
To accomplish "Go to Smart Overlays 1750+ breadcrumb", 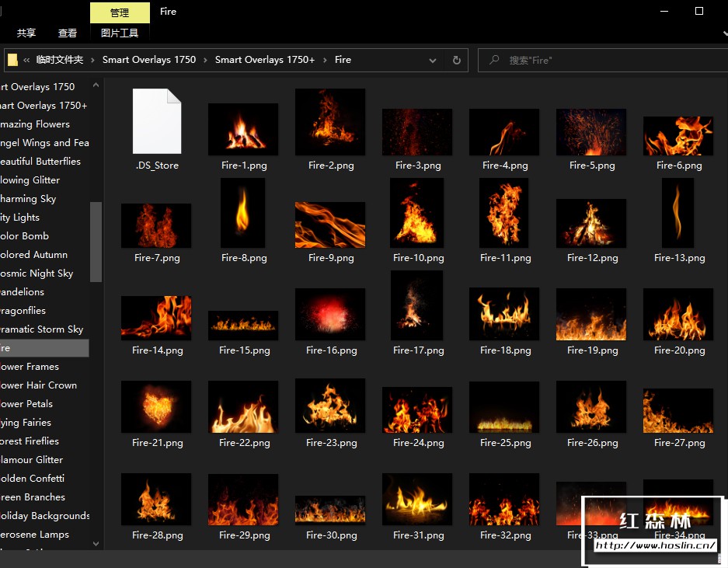I will point(264,60).
